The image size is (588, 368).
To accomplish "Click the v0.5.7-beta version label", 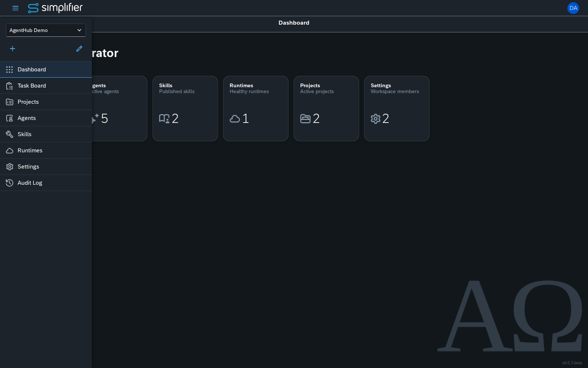I will pos(572,363).
